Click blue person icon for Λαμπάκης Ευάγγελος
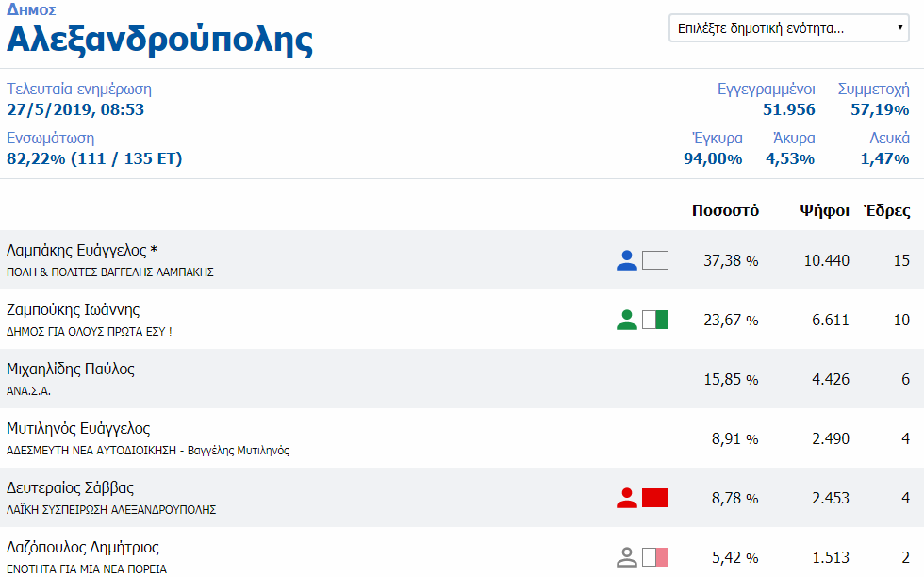 click(x=627, y=260)
